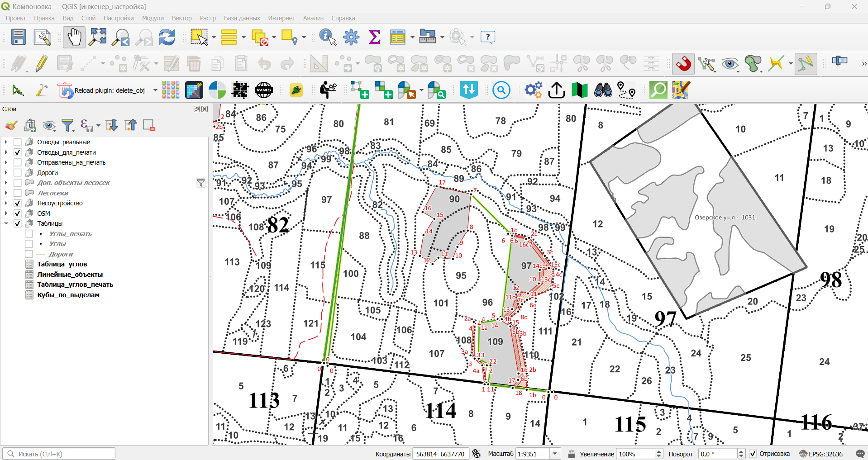
Task: Activate the Identify Features tool
Action: click(x=328, y=37)
